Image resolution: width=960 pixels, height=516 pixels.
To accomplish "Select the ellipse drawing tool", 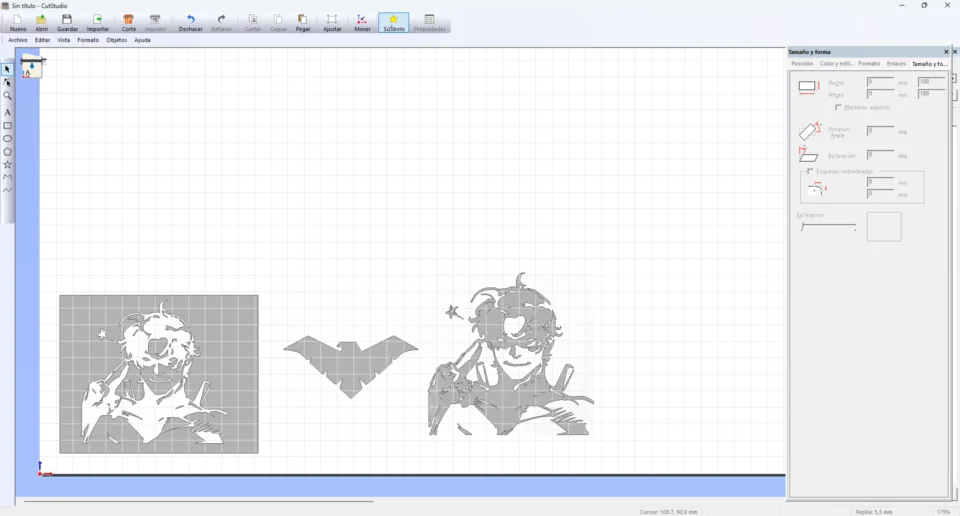I will pos(7,139).
